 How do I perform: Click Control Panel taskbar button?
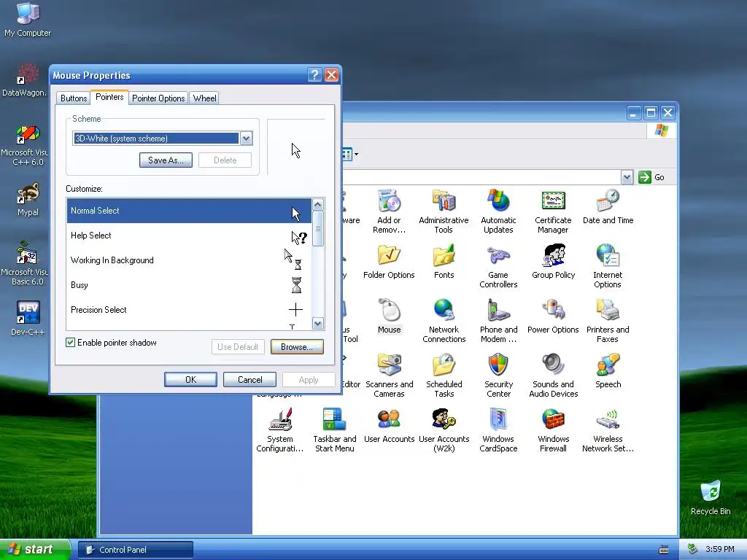(x=136, y=550)
